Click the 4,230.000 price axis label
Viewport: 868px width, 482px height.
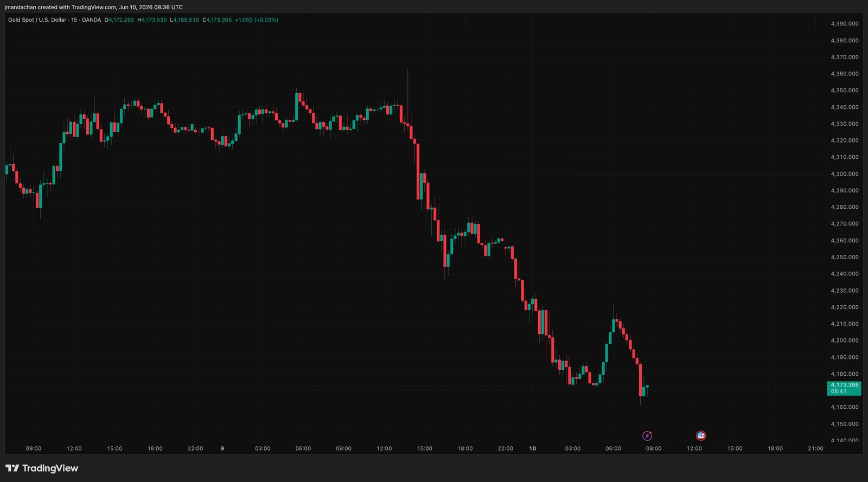click(845, 291)
